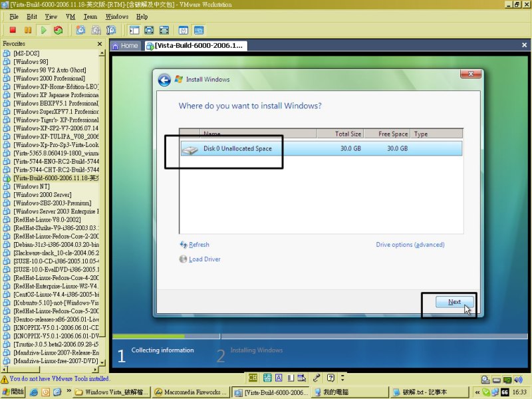Image resolution: width=532 pixels, height=399 pixels.
Task: Switch to the Home tab
Action: pyautogui.click(x=125, y=45)
